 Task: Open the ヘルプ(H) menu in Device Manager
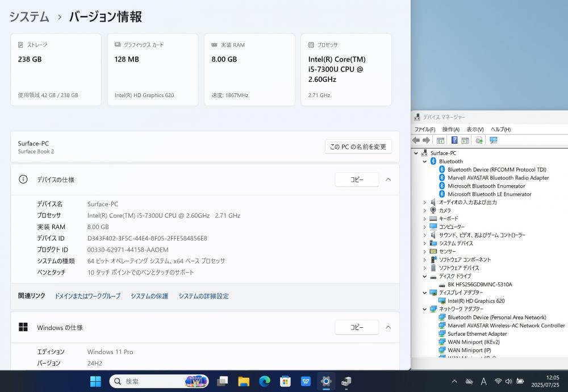[500, 130]
